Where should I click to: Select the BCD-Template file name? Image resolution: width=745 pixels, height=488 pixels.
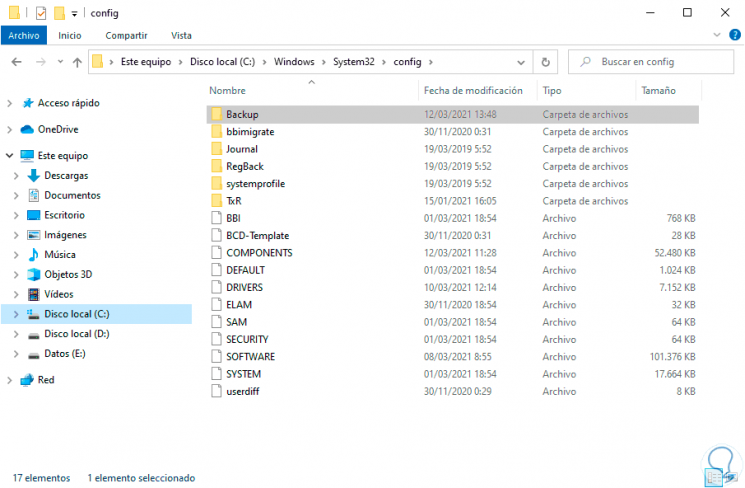258,236
